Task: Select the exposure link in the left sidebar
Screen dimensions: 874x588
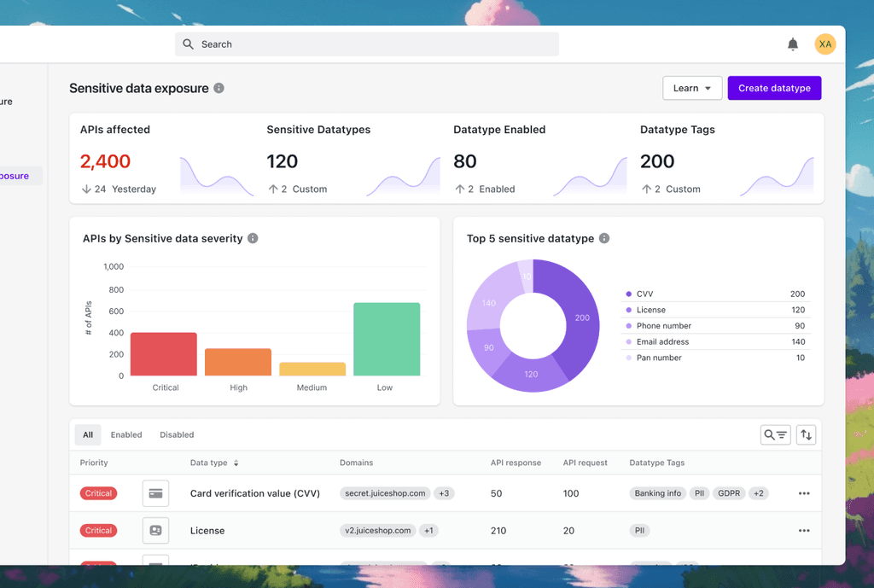Action: coord(15,175)
